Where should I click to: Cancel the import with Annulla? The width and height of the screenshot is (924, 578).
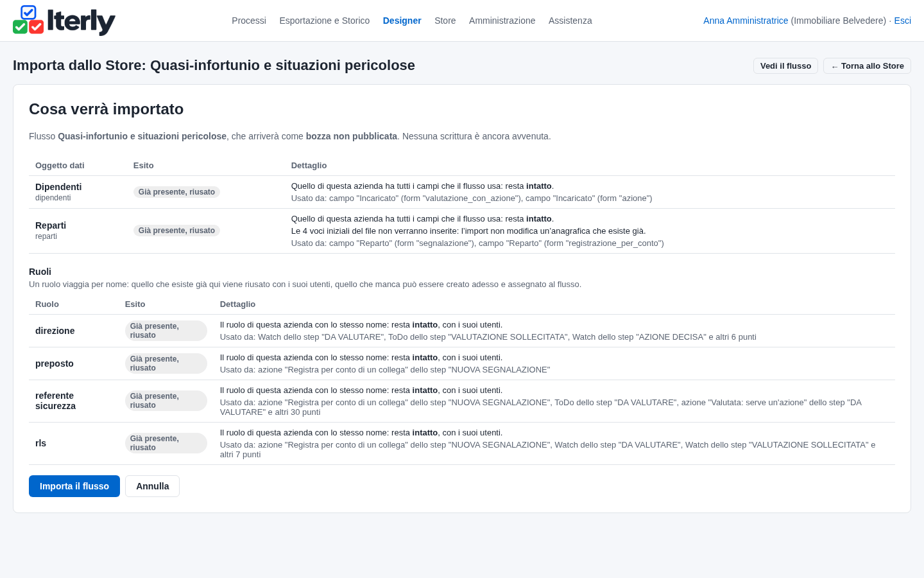(153, 486)
